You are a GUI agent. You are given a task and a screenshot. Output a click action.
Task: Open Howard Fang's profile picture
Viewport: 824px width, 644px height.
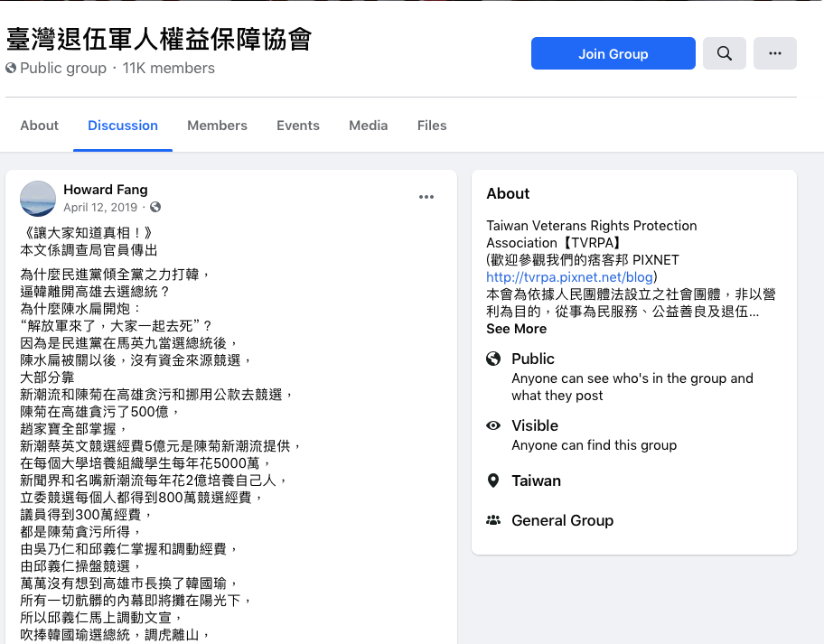[38, 199]
